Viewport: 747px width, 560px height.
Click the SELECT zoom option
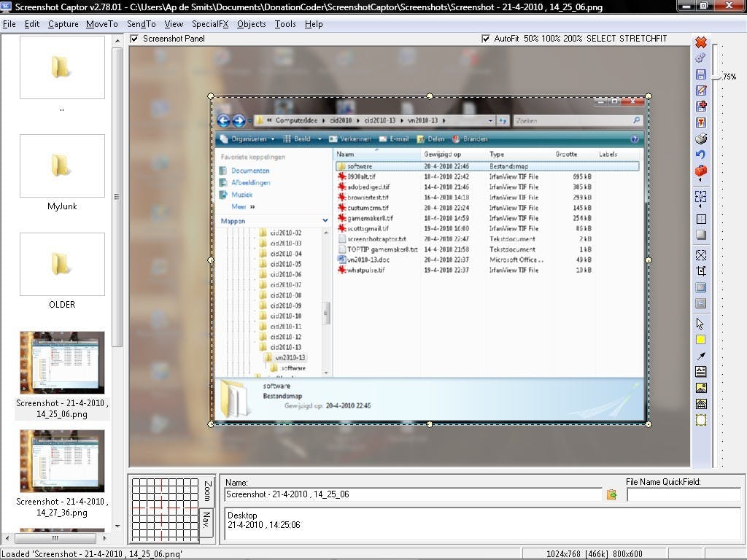tap(601, 39)
